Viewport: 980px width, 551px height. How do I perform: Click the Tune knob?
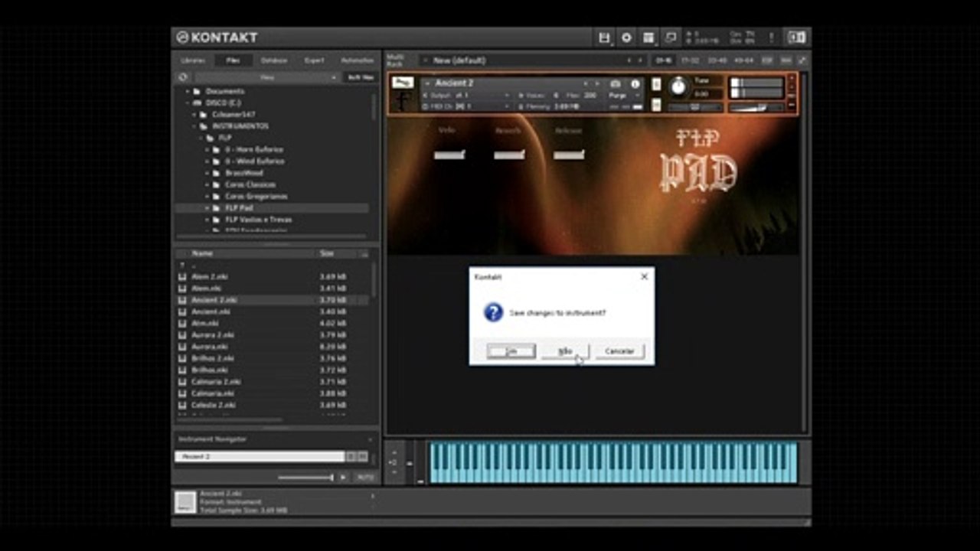click(678, 86)
